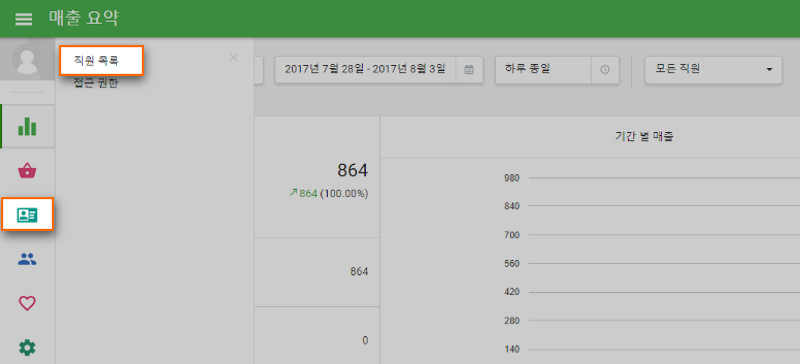
Task: Click the green 864 increase indicator
Action: pyautogui.click(x=304, y=193)
